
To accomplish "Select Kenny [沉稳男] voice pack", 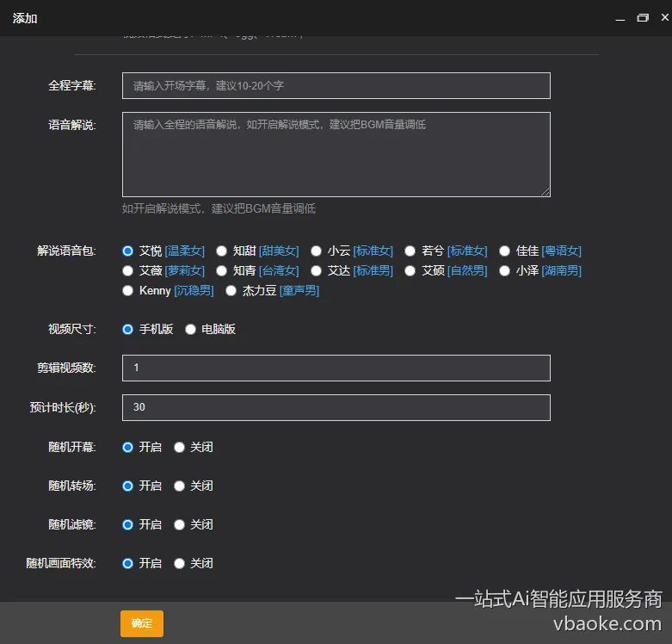I will tap(127, 291).
